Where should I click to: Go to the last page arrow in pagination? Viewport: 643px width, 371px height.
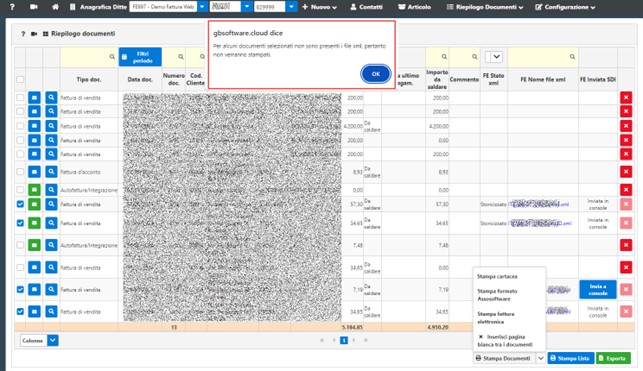coord(365,340)
